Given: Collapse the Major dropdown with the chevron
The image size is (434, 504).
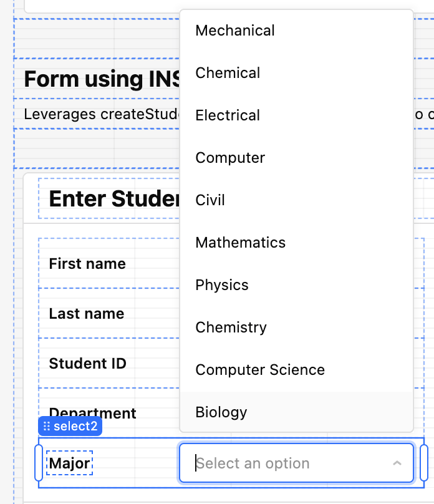Looking at the screenshot, I should click(x=397, y=463).
